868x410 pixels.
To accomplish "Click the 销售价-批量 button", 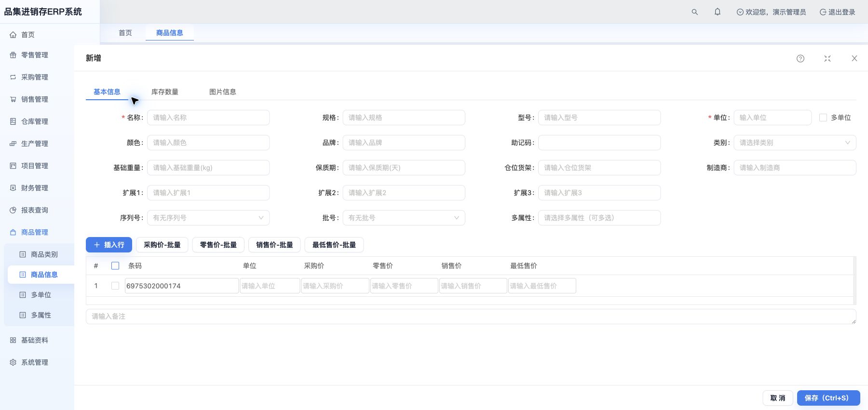I will point(274,245).
